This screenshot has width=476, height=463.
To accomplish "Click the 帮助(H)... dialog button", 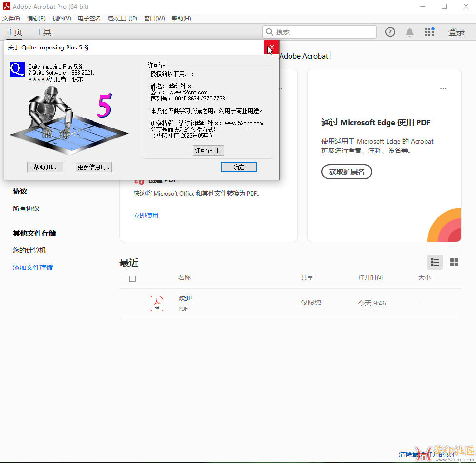I will [45, 167].
